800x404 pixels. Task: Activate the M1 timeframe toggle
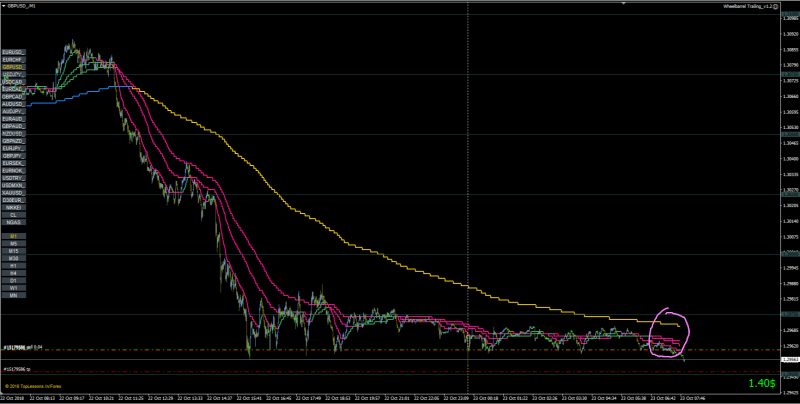[x=14, y=237]
